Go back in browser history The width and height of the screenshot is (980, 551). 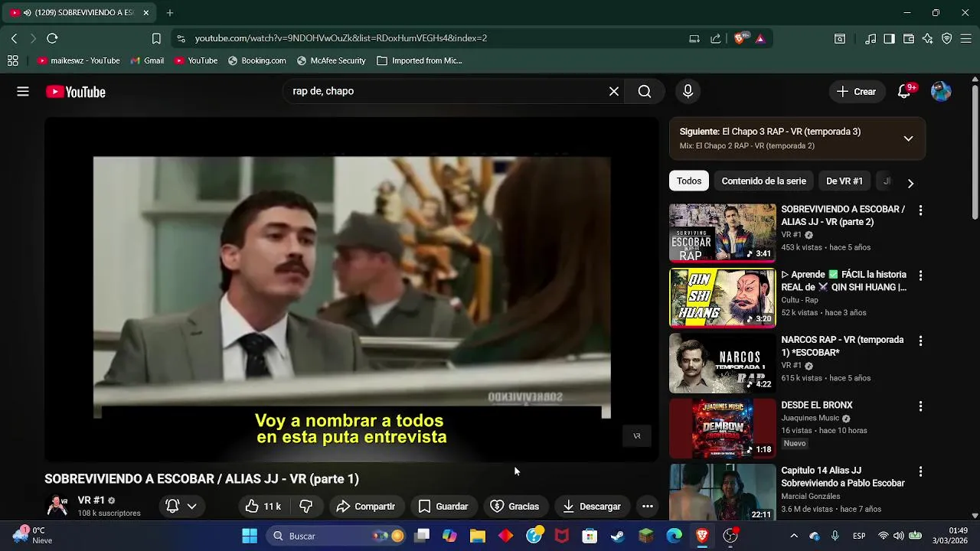pos(14,38)
